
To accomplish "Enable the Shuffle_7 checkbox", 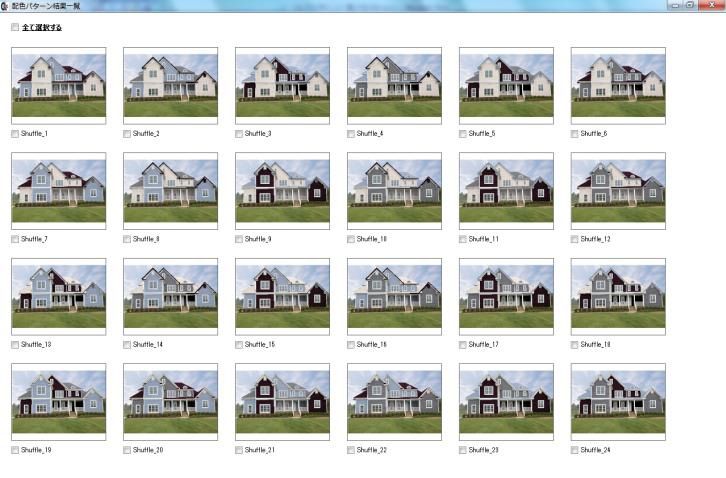I will click(x=15, y=239).
